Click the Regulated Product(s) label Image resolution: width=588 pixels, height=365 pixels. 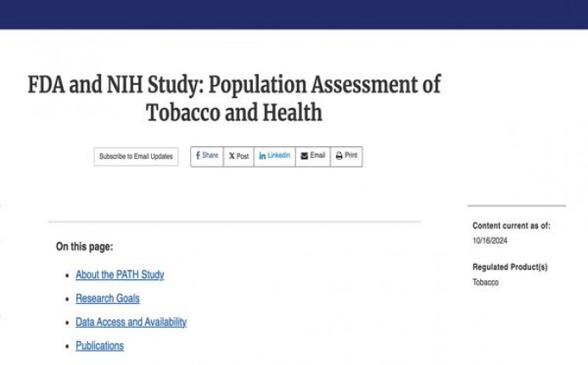pos(510,267)
